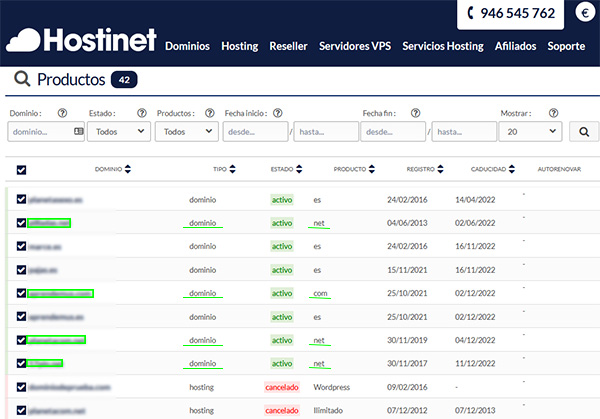Uncheck the row registered 24/02/2016 expiring 16/11/2022
600x419 pixels.
[x=21, y=246]
